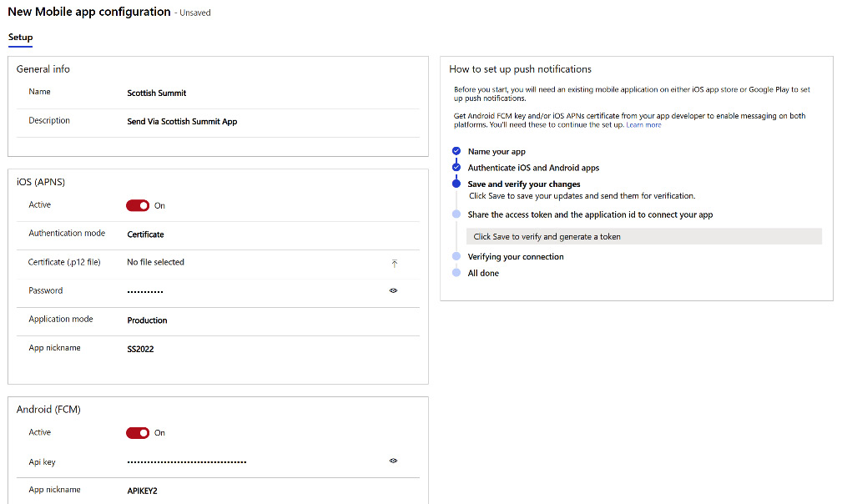This screenshot has height=504, width=842.
Task: Edit the Android App nickname 'APIKEY2'
Action: point(143,491)
